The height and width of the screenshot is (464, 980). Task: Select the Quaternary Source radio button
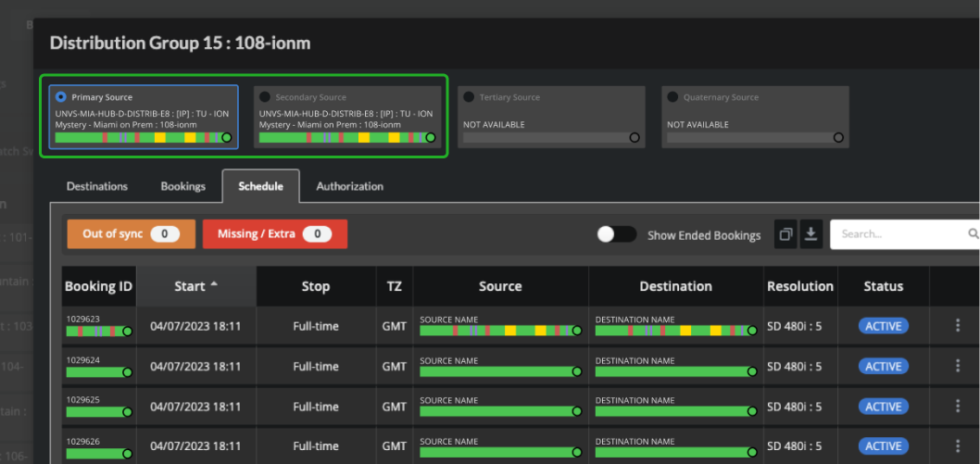[x=672, y=97]
